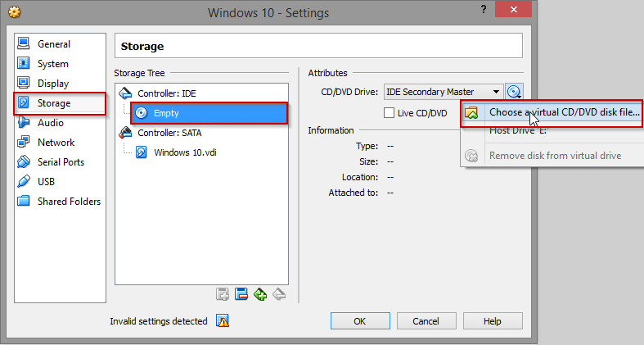Click the Storage disk icon in sidebar
This screenshot has width=644, height=345.
click(24, 102)
